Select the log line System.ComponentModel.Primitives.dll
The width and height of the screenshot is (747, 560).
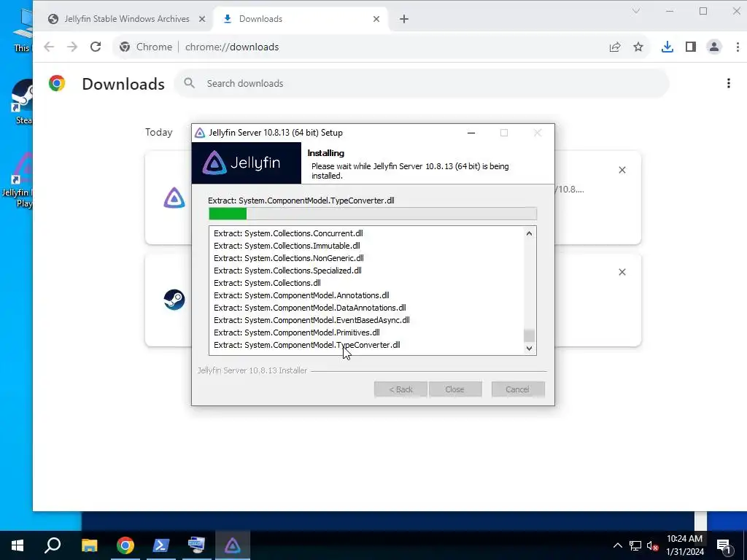tap(297, 332)
